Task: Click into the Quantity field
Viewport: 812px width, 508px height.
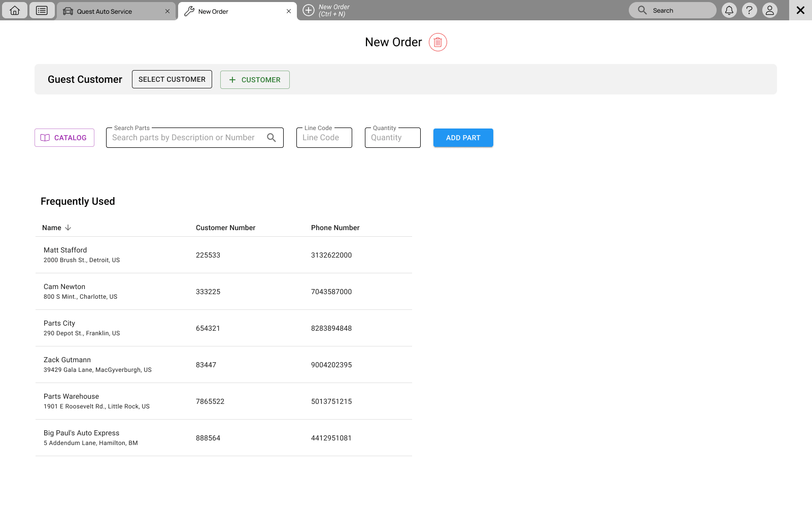Action: click(x=392, y=138)
